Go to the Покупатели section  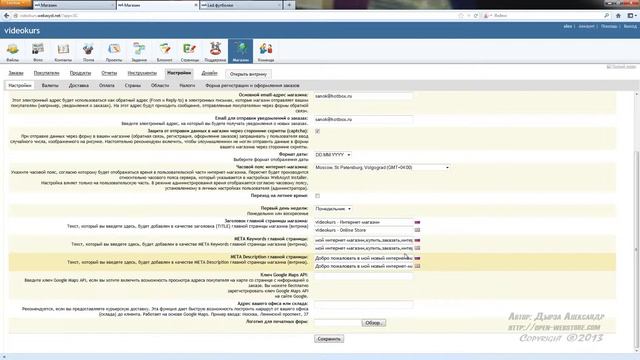(47, 73)
